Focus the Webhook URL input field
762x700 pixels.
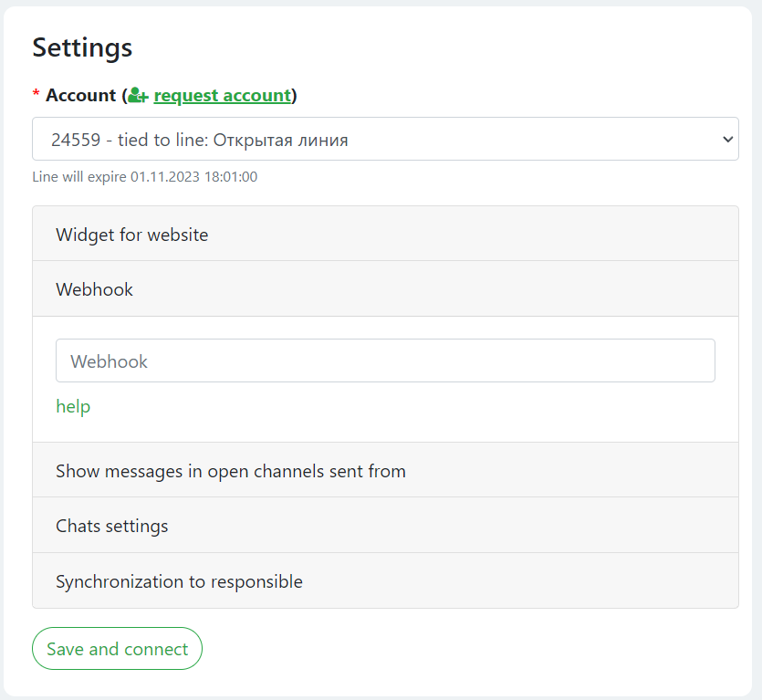(385, 360)
